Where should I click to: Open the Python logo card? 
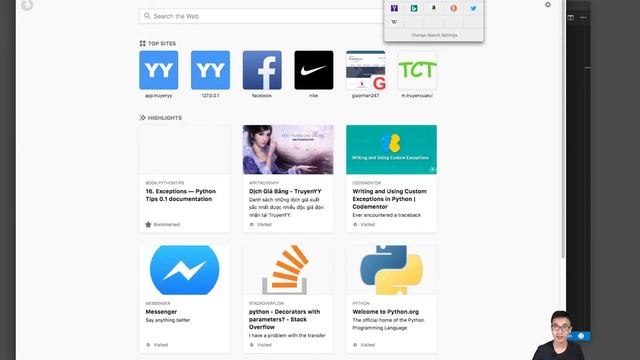[391, 270]
